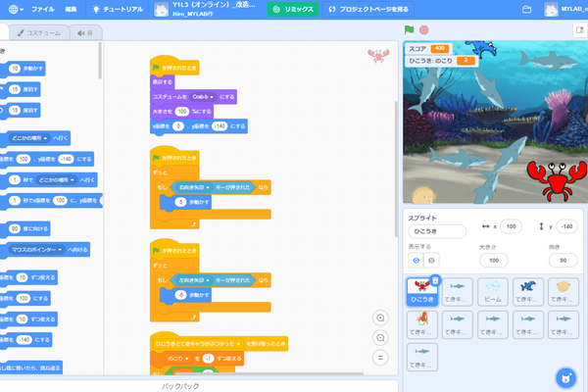Open the 右向き矢印 key dropdown

pos(194,187)
